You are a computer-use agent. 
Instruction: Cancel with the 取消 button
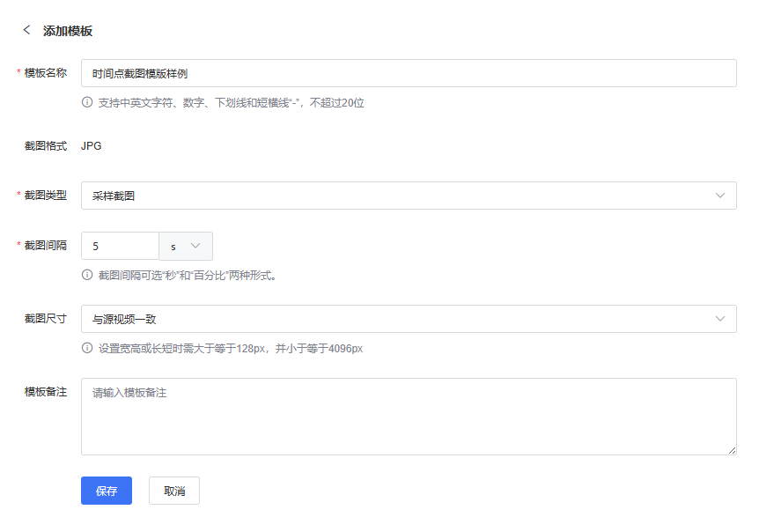[174, 491]
